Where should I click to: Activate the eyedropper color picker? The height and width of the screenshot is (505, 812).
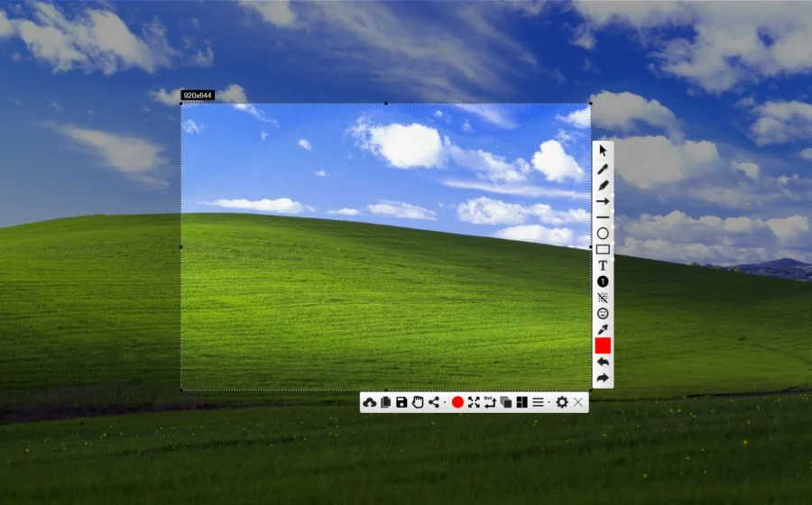tap(603, 329)
